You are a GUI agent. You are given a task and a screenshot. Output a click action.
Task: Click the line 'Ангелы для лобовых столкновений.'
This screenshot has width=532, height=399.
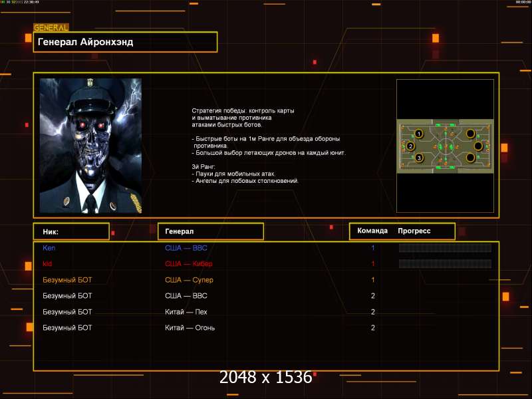[x=245, y=181]
